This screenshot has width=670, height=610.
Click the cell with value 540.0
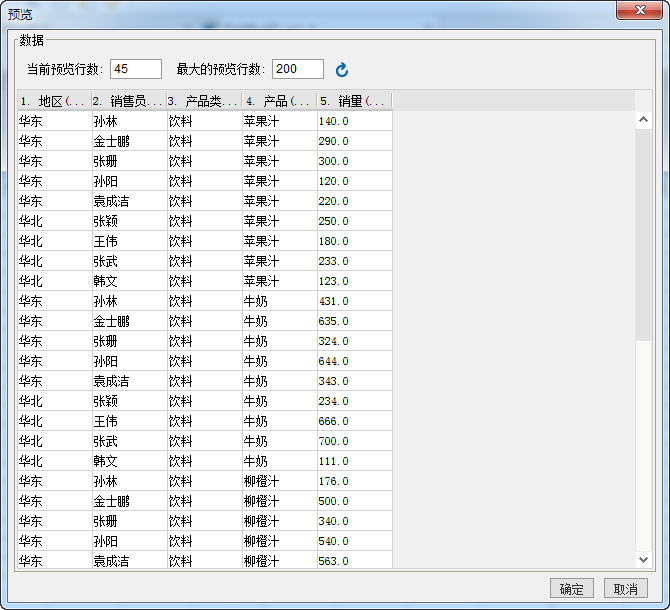click(355, 541)
